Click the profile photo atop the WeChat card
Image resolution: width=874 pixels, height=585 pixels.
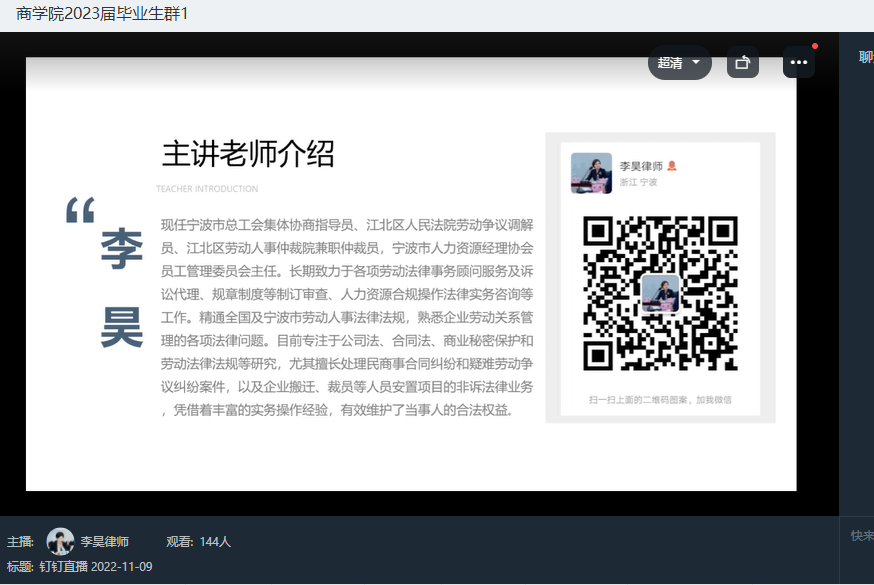point(591,173)
